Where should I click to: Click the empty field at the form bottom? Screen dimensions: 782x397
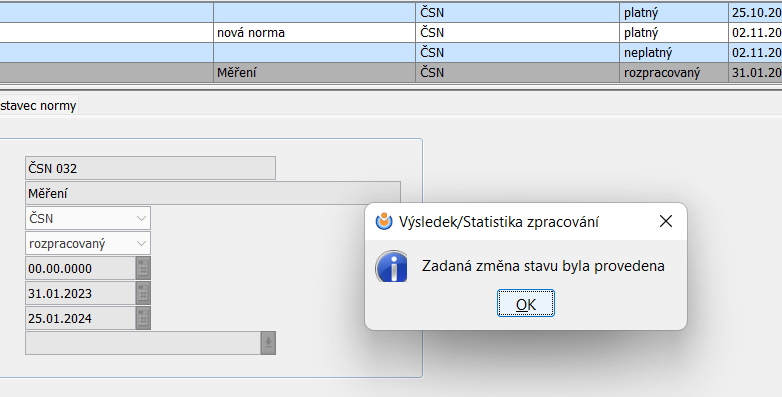143,343
